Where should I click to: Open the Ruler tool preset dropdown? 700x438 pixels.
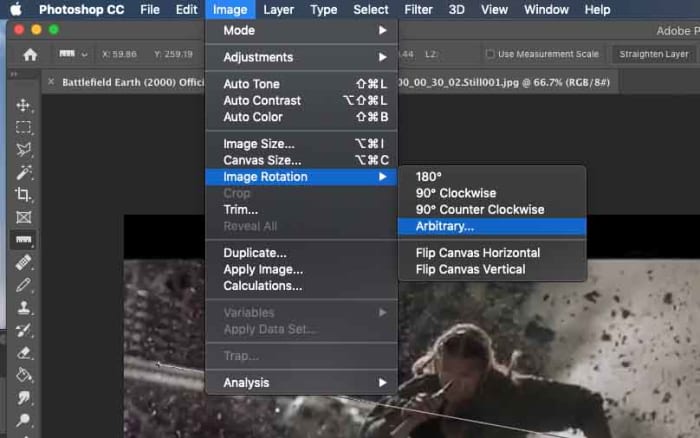tap(75, 54)
